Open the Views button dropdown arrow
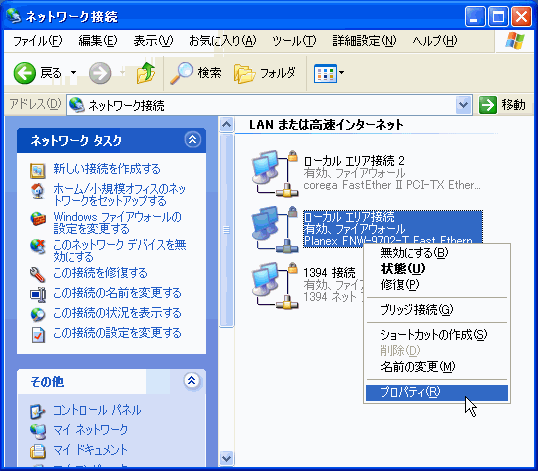538x471 pixels. click(342, 73)
